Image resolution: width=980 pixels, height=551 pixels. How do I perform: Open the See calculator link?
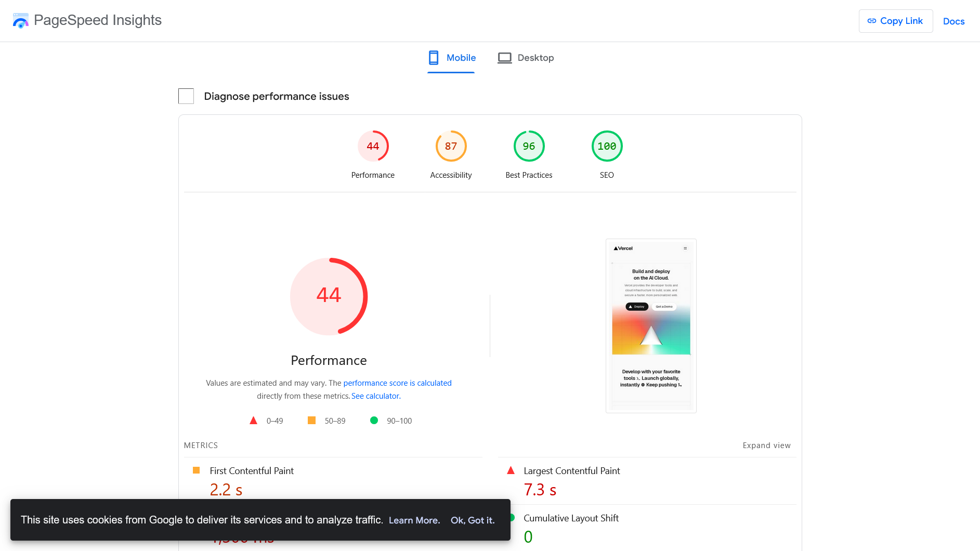376,396
